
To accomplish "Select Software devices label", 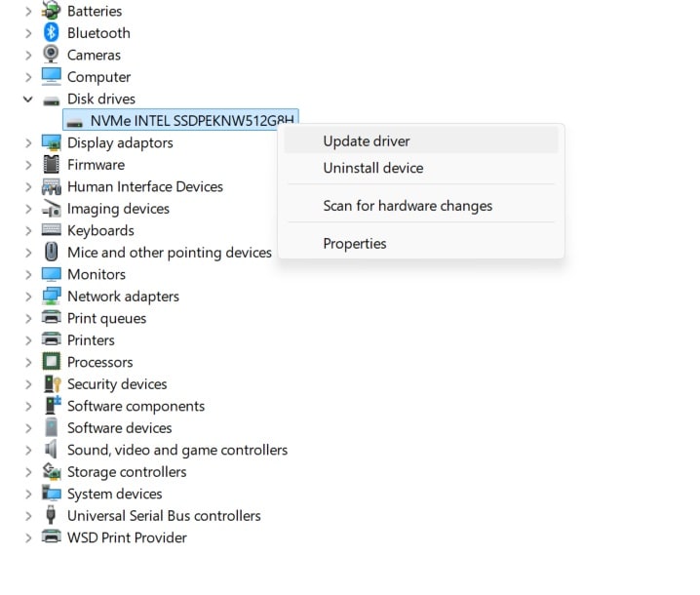I will [119, 427].
